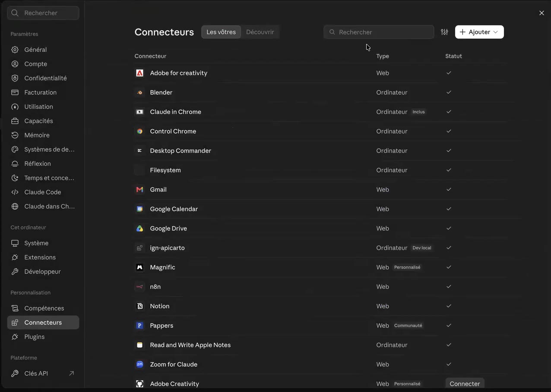
Task: Open the Développeur settings
Action: [x=43, y=272]
